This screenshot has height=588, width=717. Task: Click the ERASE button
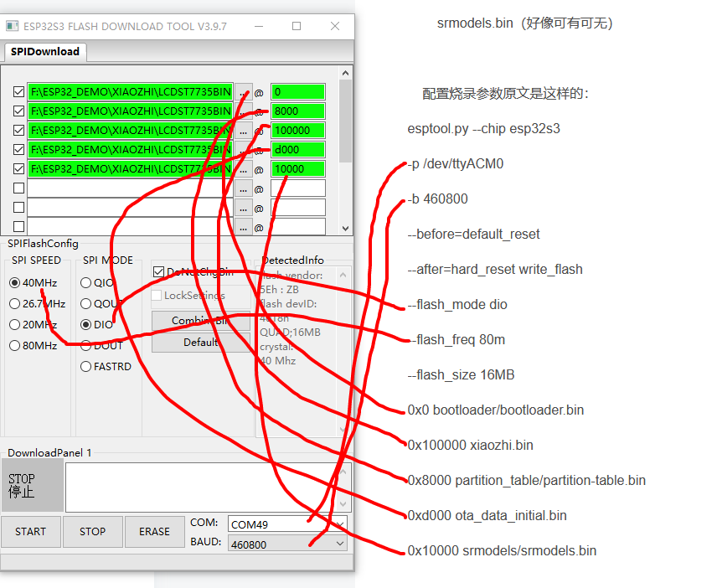[154, 531]
